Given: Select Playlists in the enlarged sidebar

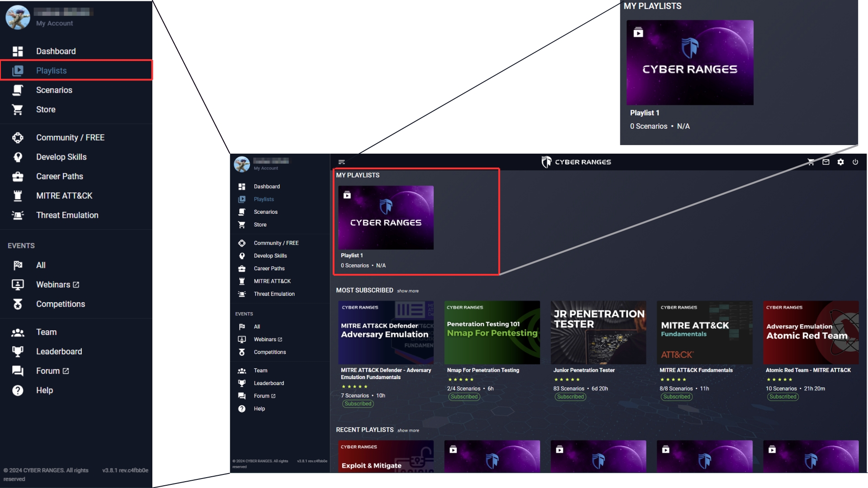Looking at the screenshot, I should pyautogui.click(x=76, y=70).
